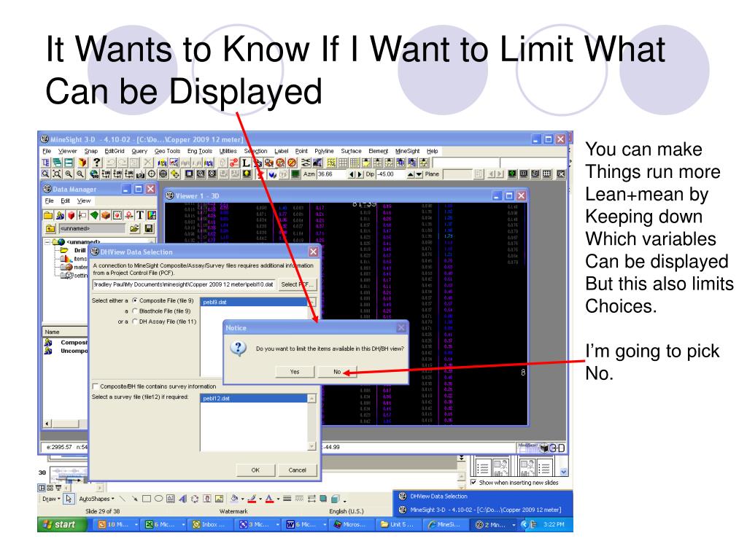
Task: Click the select arrow pointer in Draw toolbar
Action: (69, 499)
